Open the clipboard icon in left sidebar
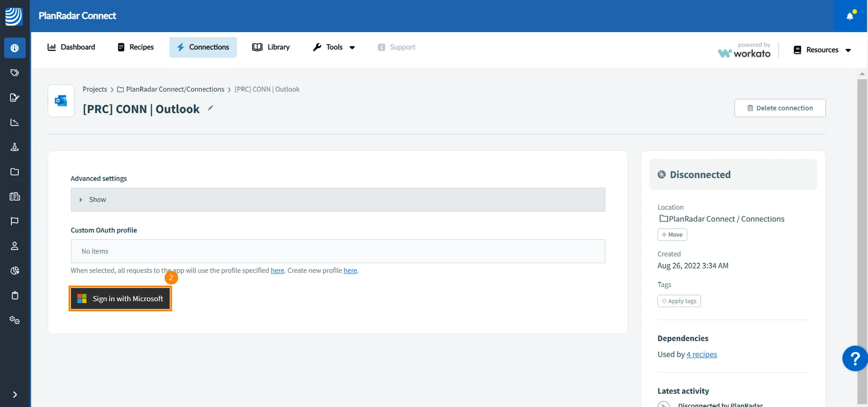868x407 pixels. coord(15,295)
